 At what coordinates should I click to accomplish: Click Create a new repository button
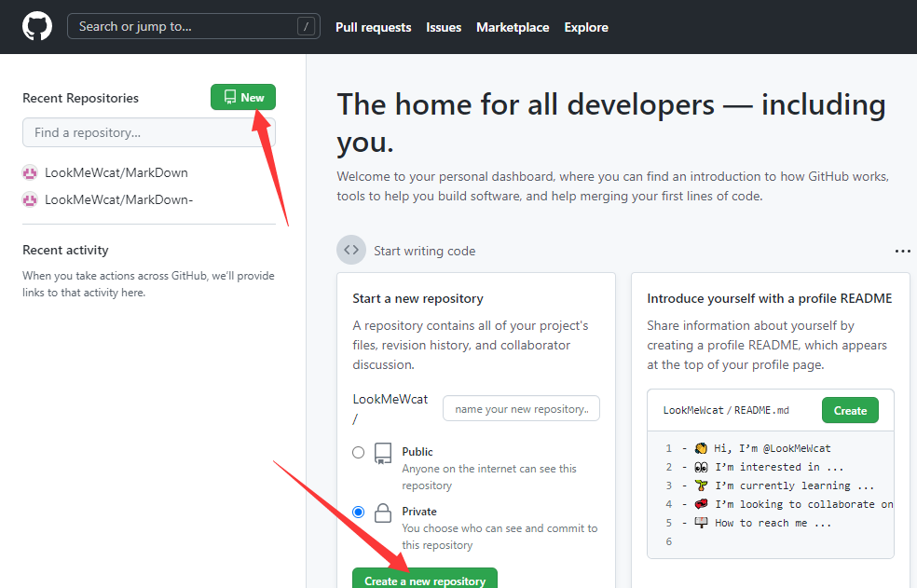[x=425, y=578]
